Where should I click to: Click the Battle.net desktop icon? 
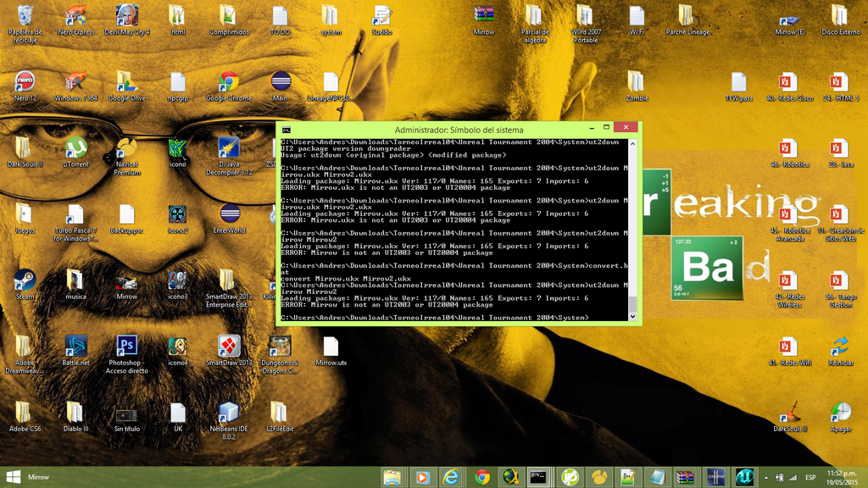tap(75, 347)
